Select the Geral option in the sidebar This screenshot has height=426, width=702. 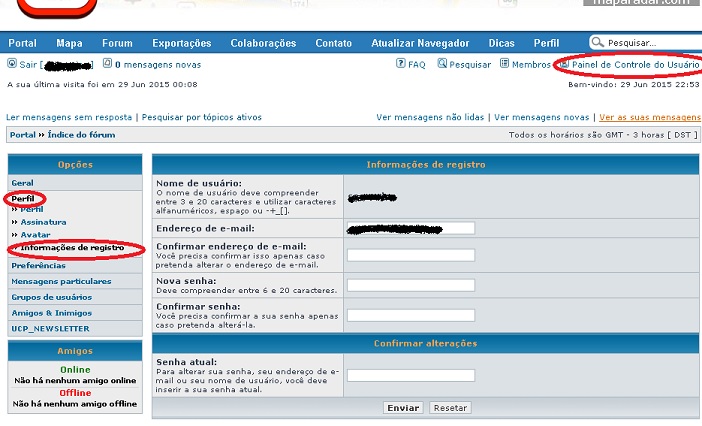coord(22,183)
